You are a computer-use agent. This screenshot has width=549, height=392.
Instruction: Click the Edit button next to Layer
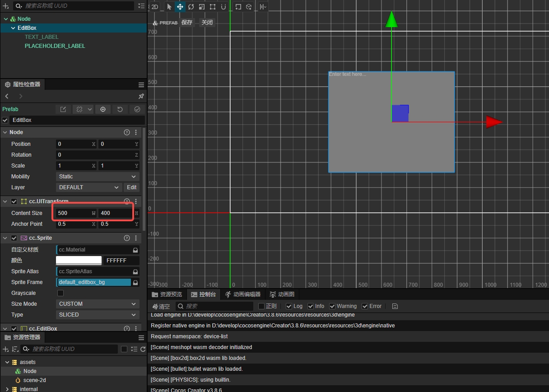coord(131,187)
